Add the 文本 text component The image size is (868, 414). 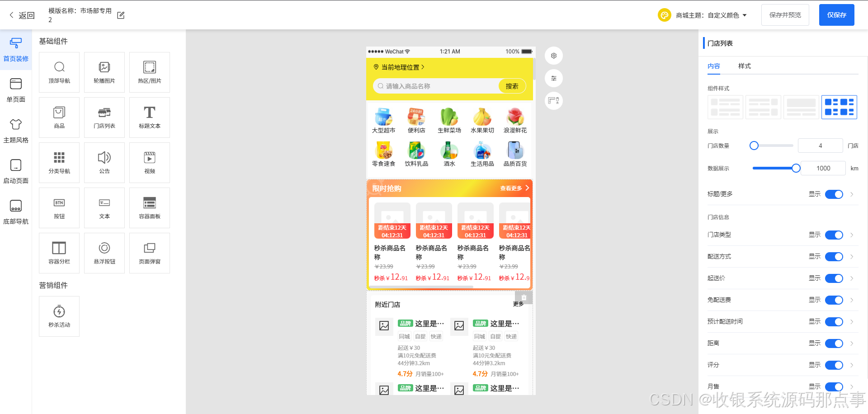[x=104, y=208]
